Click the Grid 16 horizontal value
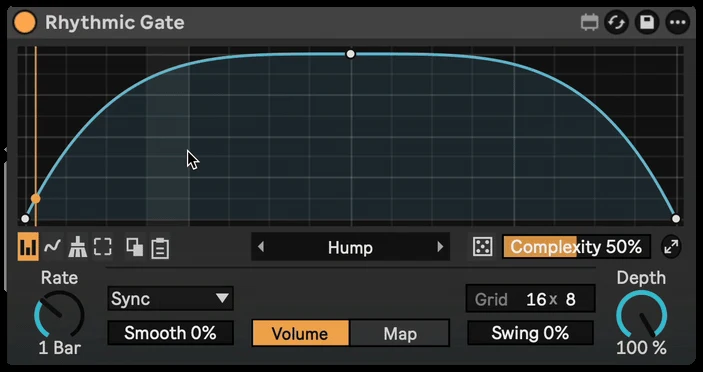703x372 pixels. click(x=536, y=299)
